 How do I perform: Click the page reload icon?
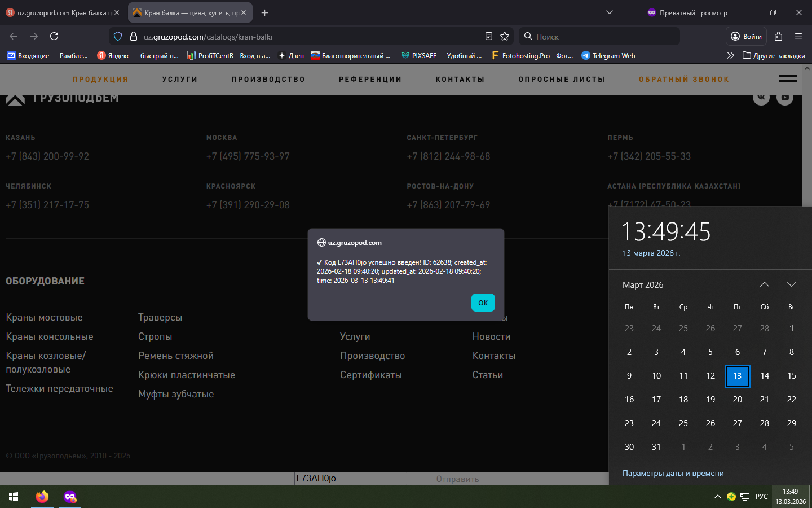point(54,36)
